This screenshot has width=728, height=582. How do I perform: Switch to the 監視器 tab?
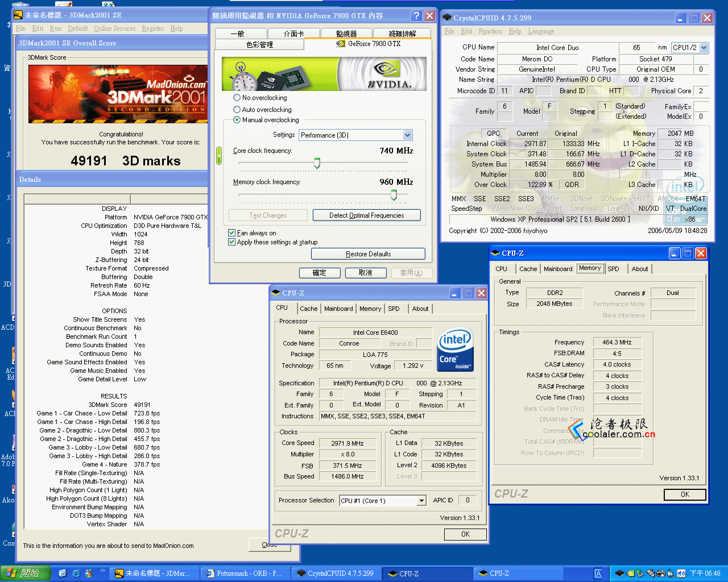point(346,34)
